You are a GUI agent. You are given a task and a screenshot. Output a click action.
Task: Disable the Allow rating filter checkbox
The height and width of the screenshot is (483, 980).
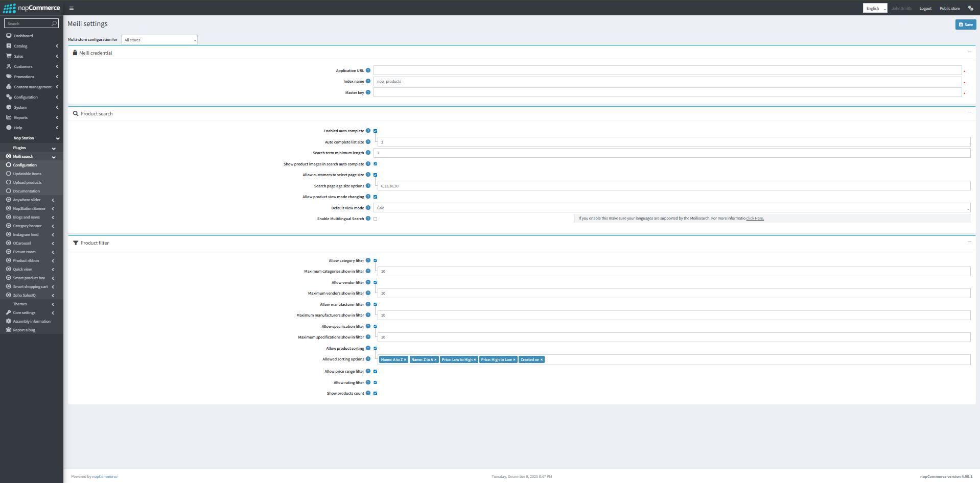coord(375,382)
